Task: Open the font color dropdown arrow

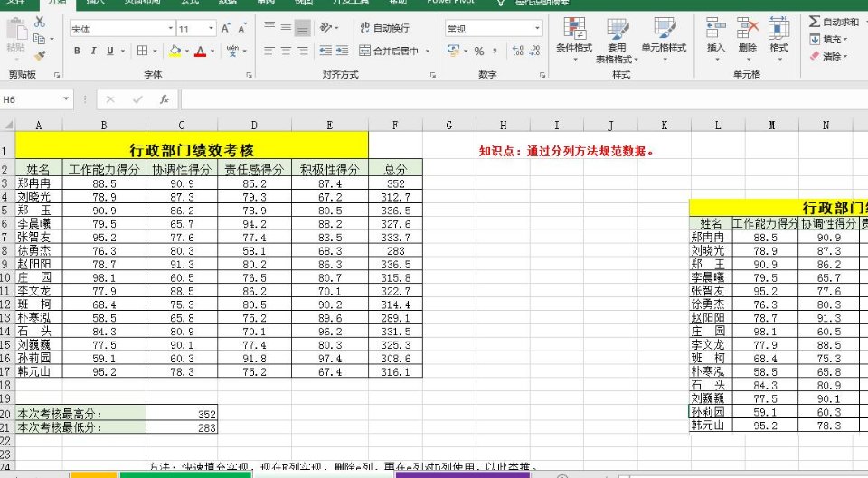Action: click(212, 51)
